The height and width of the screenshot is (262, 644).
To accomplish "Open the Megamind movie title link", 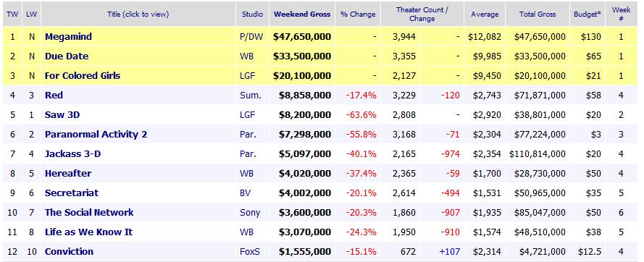I will click(68, 37).
